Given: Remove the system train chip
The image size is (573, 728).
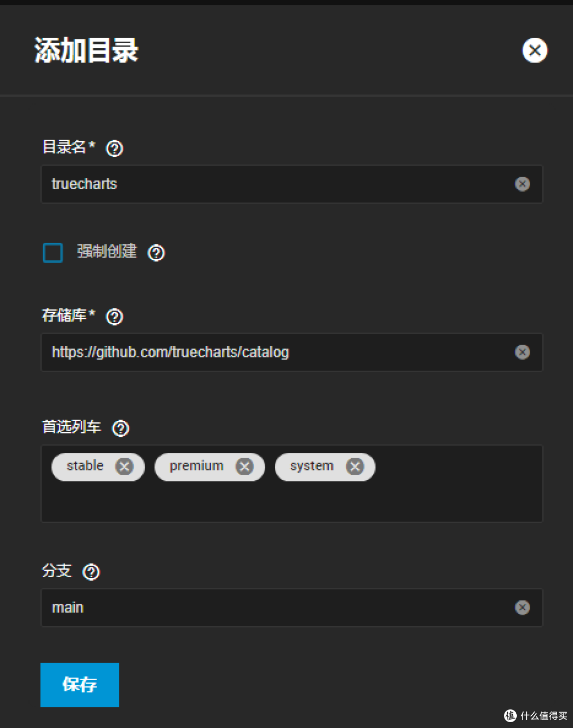Looking at the screenshot, I should click(x=355, y=467).
